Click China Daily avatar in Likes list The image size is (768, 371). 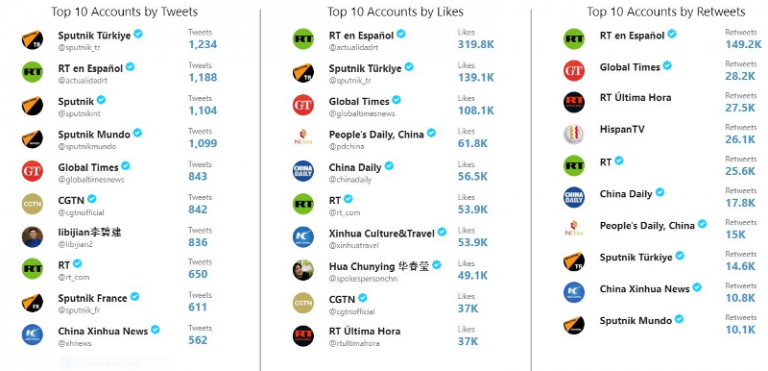tap(303, 171)
